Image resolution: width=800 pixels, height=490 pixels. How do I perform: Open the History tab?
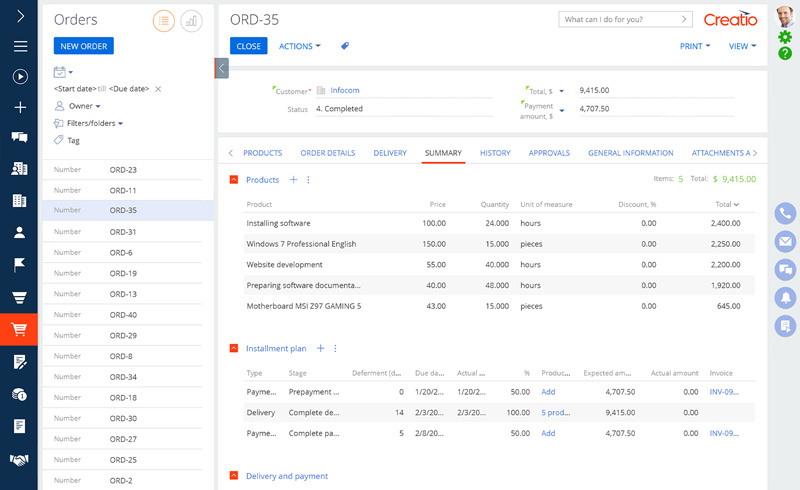495,153
